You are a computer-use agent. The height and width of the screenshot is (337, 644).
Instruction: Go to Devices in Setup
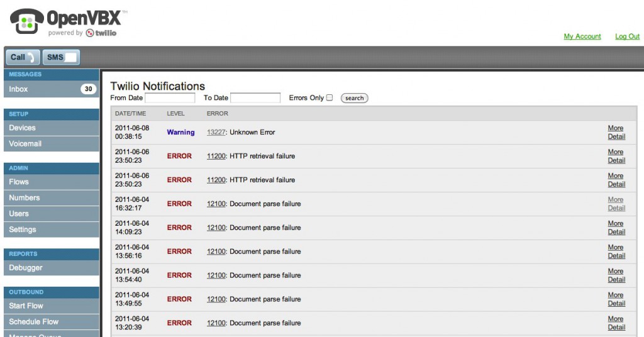pos(52,128)
